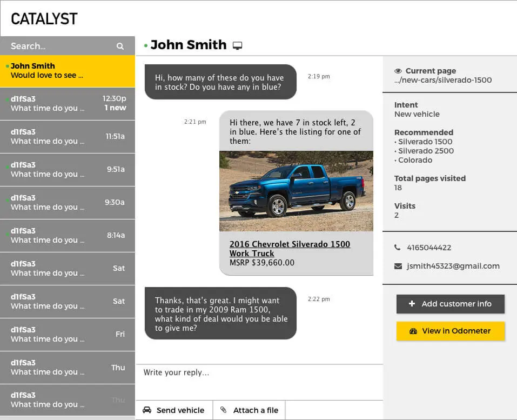Click the eye icon next to Current page
Image resolution: width=517 pixels, height=420 pixels.
(x=398, y=71)
